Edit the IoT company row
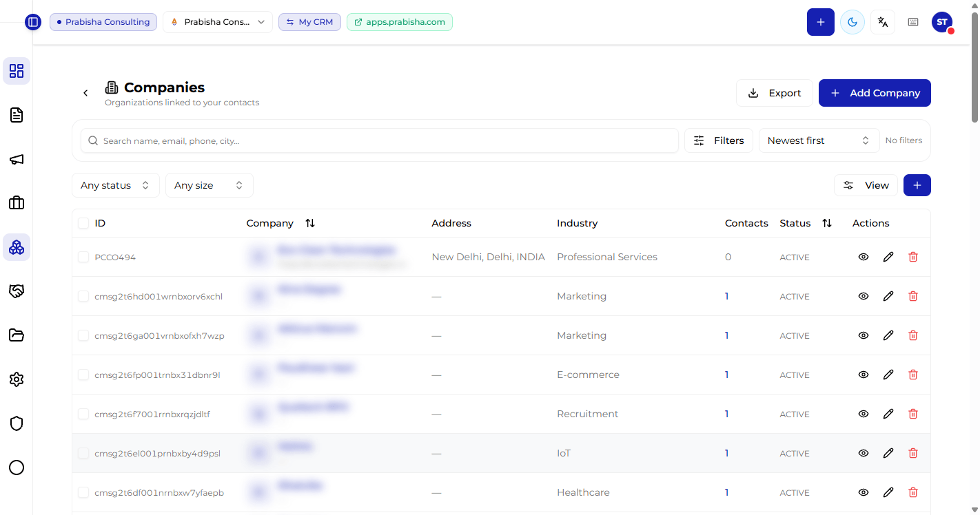 coord(888,453)
